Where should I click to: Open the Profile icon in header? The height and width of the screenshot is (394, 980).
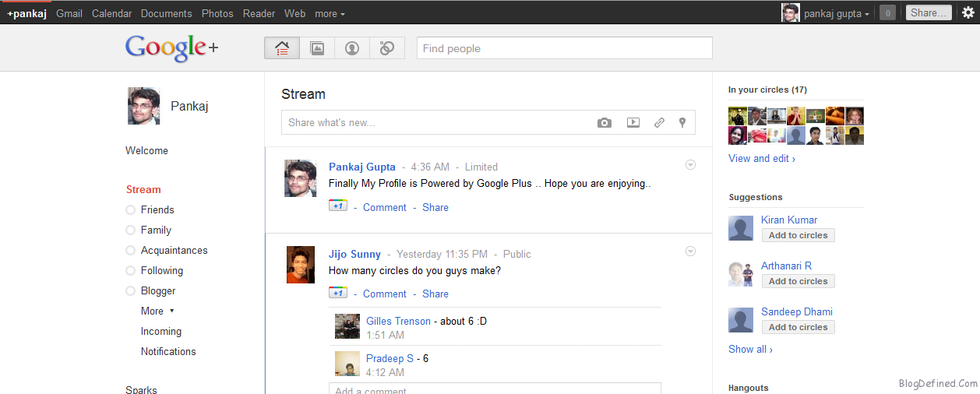tap(352, 48)
